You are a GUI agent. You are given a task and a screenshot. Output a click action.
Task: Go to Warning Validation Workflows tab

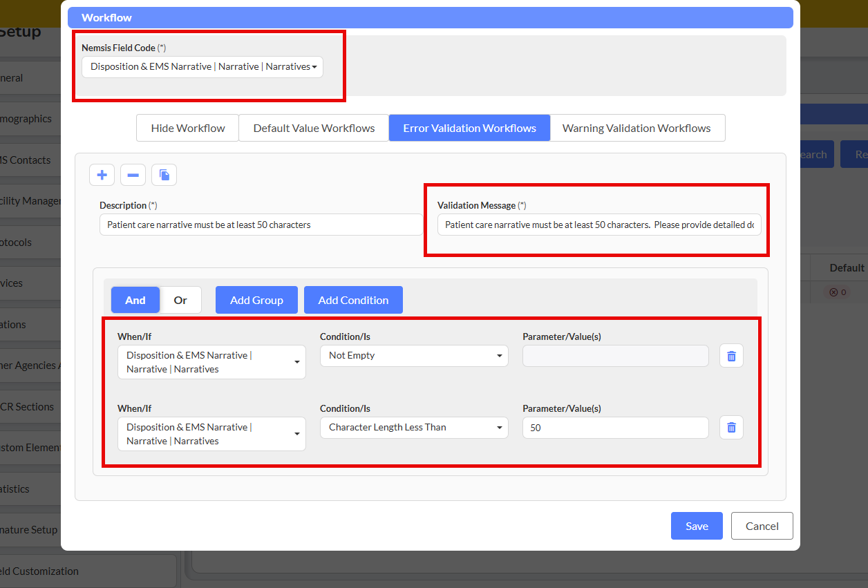click(x=636, y=128)
